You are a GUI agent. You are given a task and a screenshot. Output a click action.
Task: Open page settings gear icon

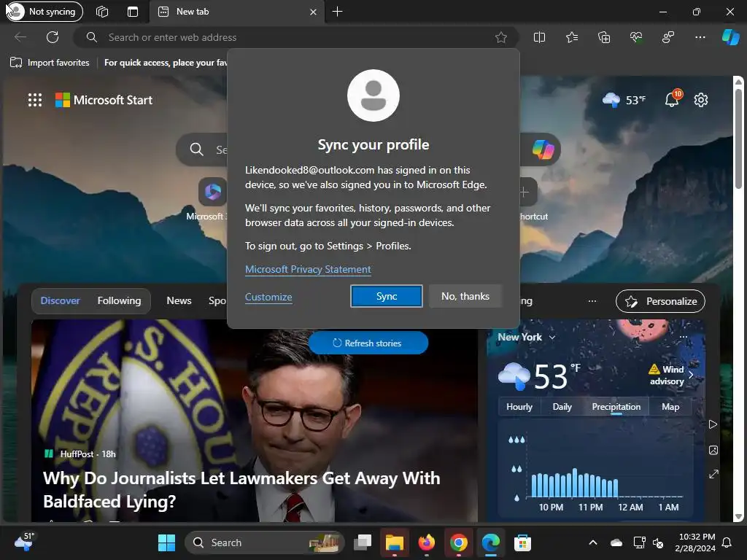point(701,100)
